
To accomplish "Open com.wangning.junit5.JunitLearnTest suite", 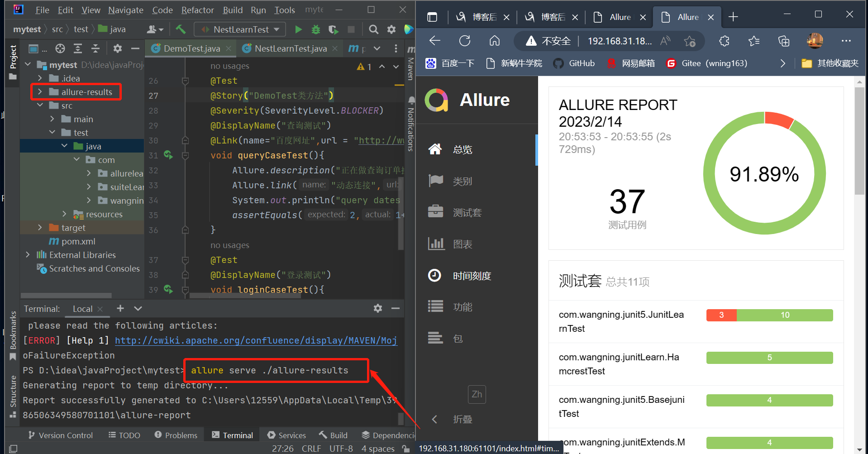I will click(x=696, y=321).
